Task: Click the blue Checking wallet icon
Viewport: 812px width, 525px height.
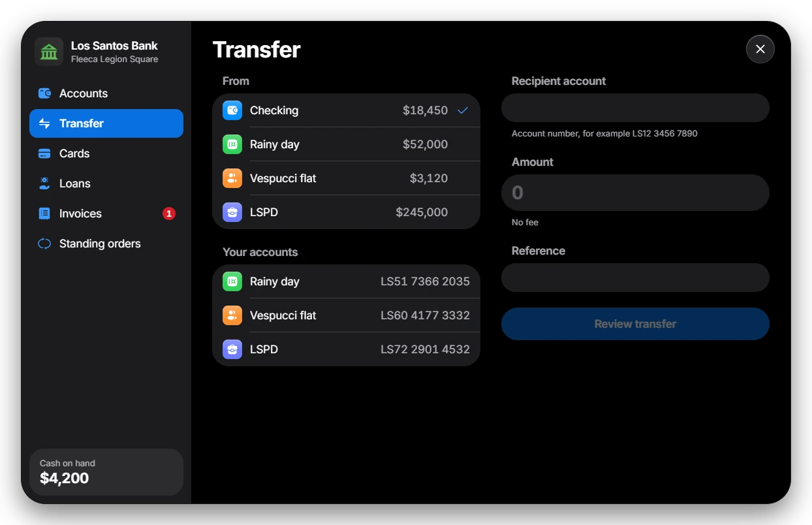Action: pos(232,110)
